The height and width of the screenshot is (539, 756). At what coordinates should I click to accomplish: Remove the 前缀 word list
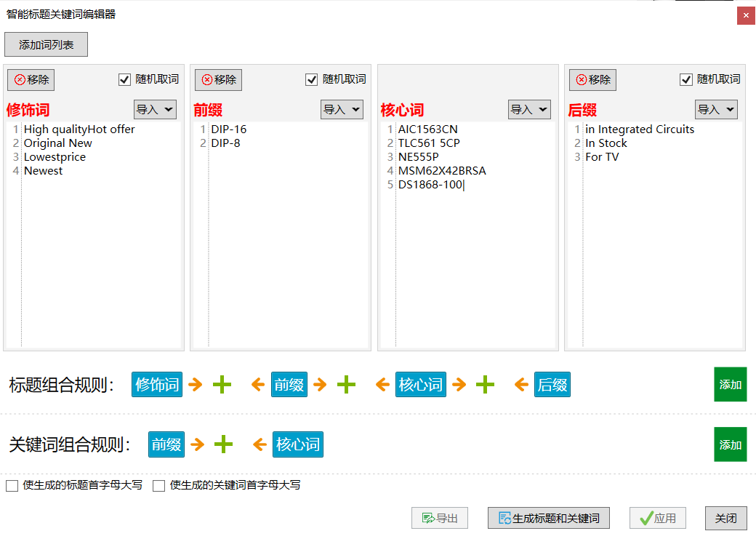coord(218,80)
